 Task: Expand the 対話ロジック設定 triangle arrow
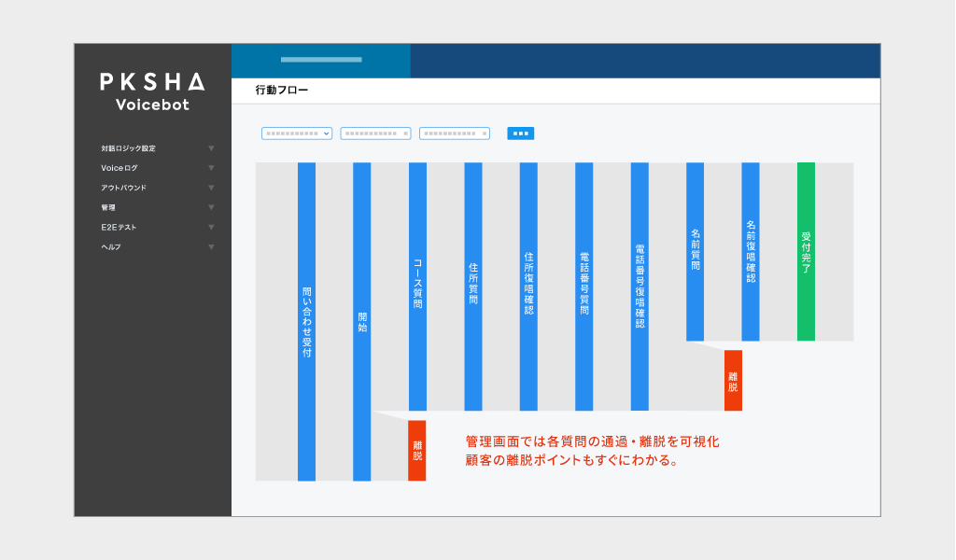click(x=211, y=148)
